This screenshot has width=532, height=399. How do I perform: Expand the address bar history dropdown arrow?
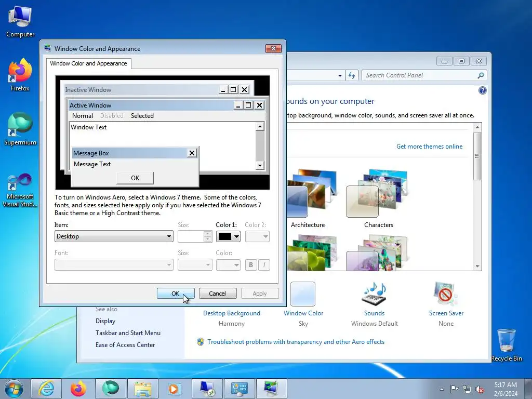[x=340, y=76]
